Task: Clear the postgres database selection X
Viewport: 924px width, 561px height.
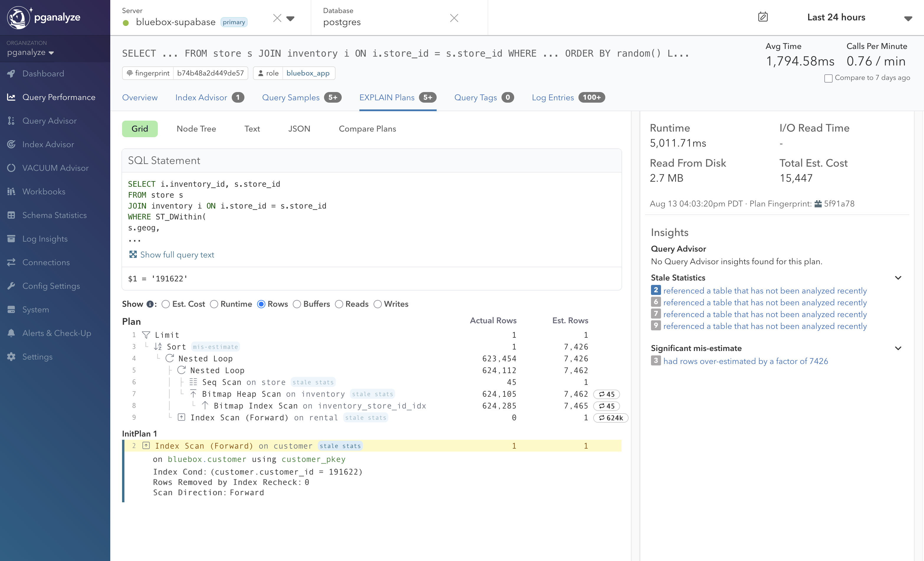Action: point(454,18)
